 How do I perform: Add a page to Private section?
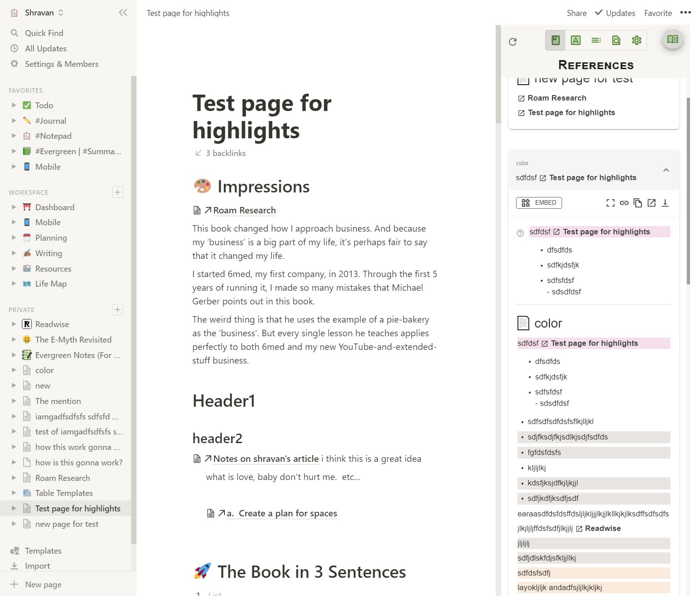[118, 310]
